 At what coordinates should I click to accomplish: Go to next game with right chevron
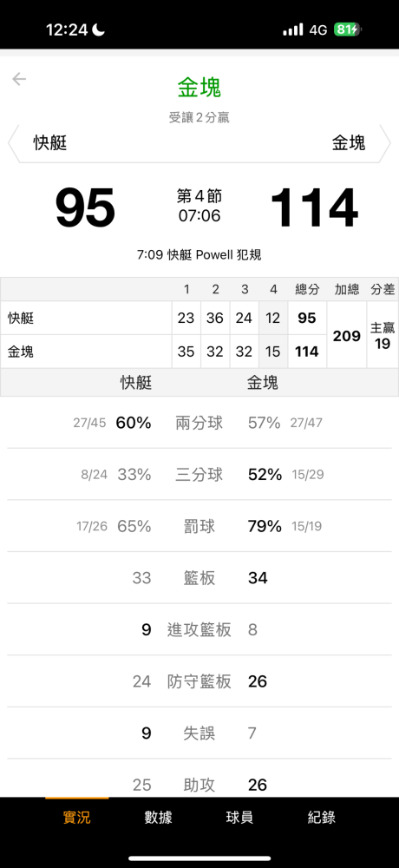(x=386, y=143)
